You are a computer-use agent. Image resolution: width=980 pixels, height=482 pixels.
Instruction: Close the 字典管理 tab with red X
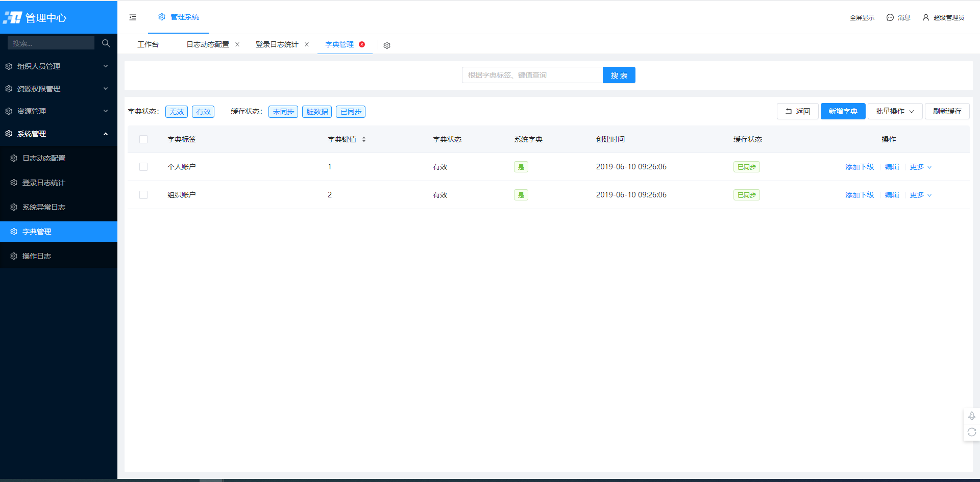362,44
